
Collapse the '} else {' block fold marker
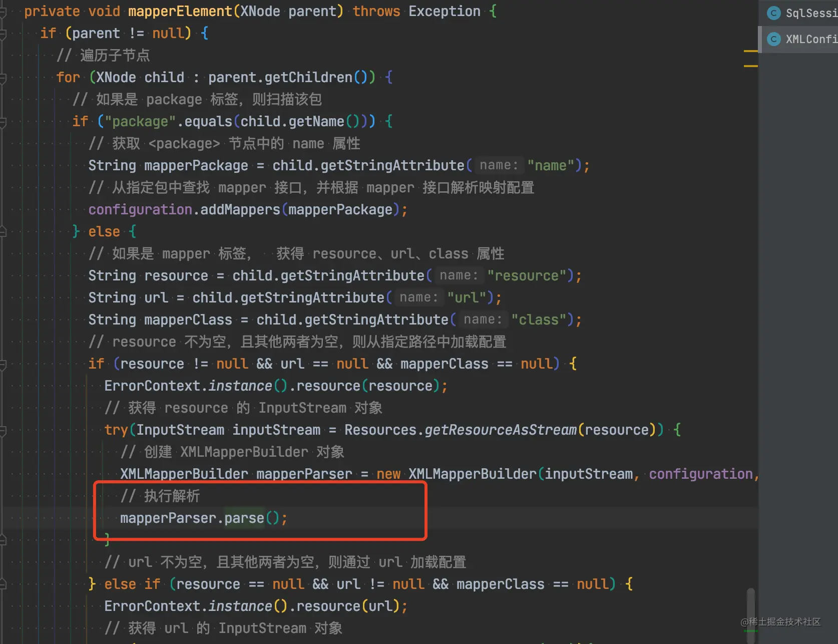(x=3, y=231)
